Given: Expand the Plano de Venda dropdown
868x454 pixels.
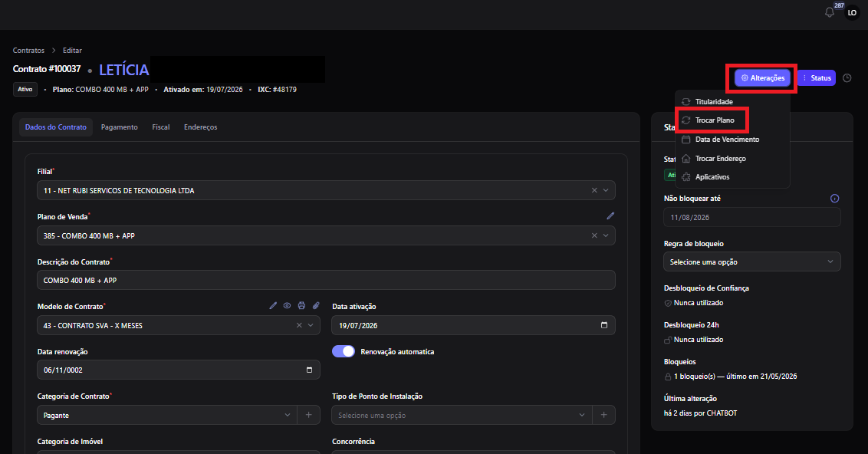Looking at the screenshot, I should (x=606, y=235).
